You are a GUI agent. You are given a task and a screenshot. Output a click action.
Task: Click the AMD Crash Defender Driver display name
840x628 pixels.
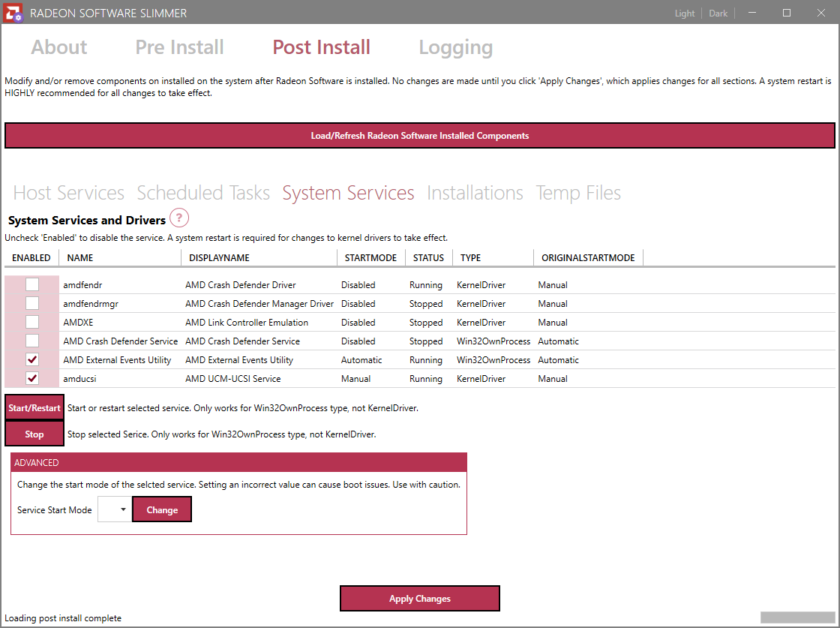(x=241, y=285)
